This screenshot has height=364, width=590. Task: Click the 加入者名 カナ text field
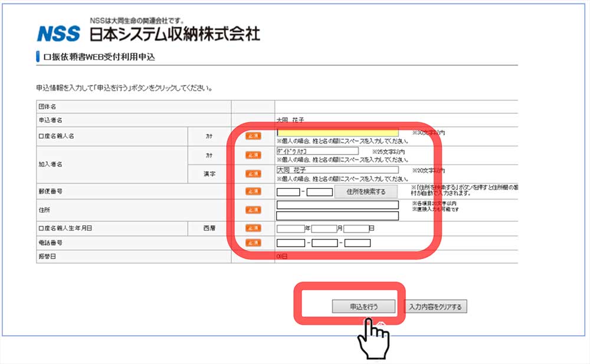317,151
